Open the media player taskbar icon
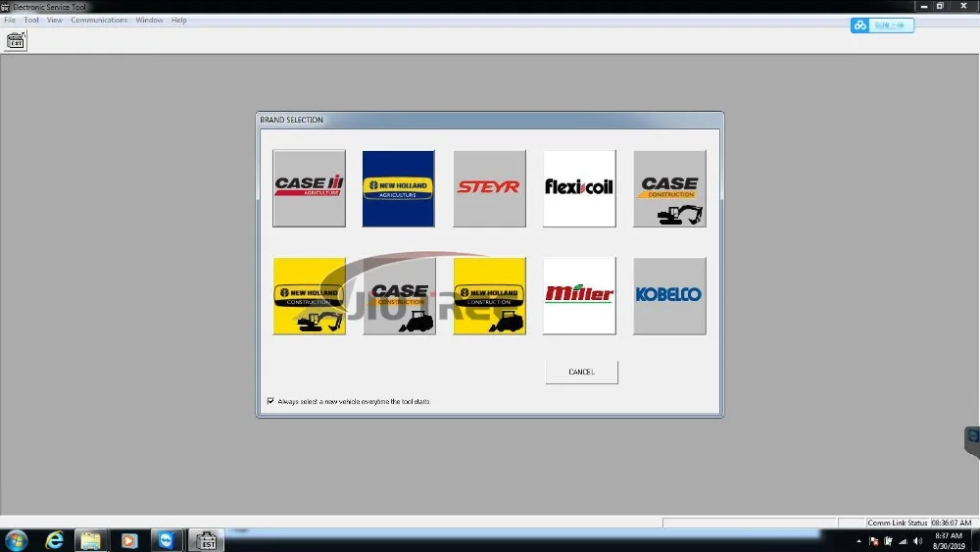 [128, 540]
